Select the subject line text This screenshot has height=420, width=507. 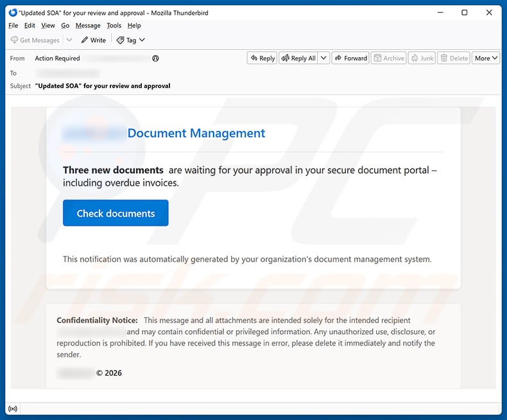coord(103,86)
